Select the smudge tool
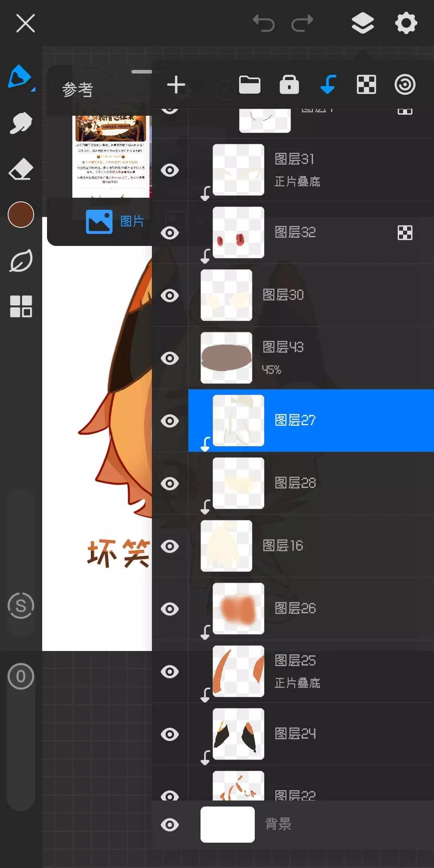 point(20,123)
